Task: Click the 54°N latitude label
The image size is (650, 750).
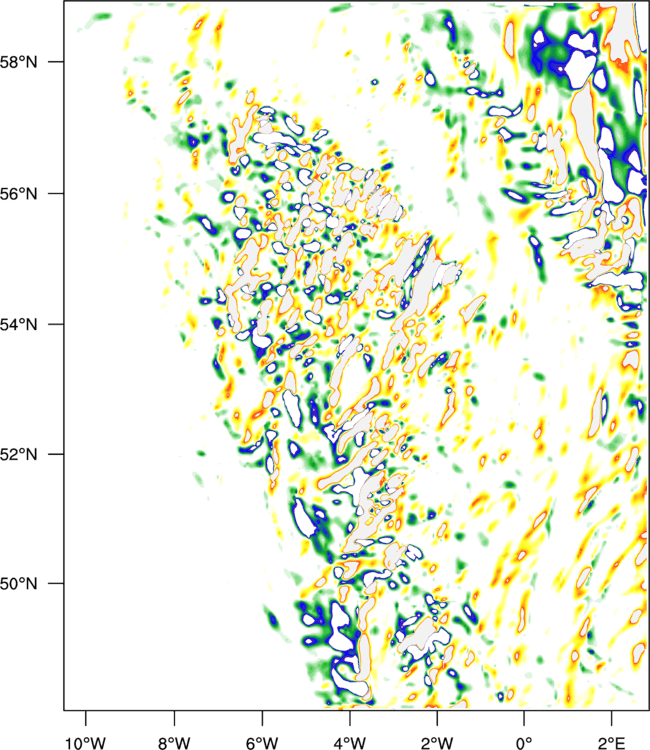Action: (18, 324)
